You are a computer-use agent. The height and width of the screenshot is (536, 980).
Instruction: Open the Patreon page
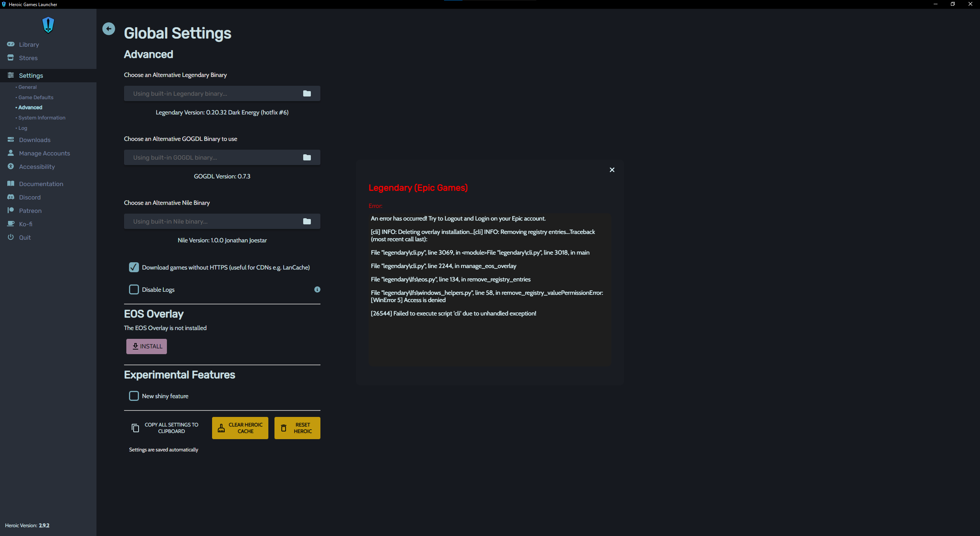point(30,211)
